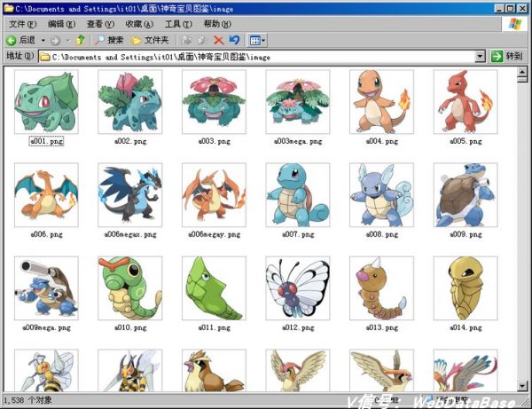Toggle the Folders (文件夹) pane button
The image size is (532, 409).
click(x=150, y=41)
